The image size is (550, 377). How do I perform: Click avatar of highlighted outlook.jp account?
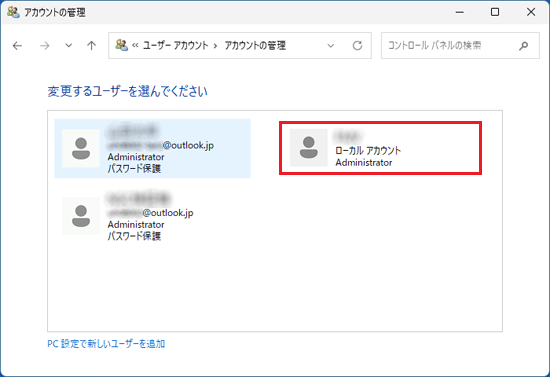pos(81,148)
